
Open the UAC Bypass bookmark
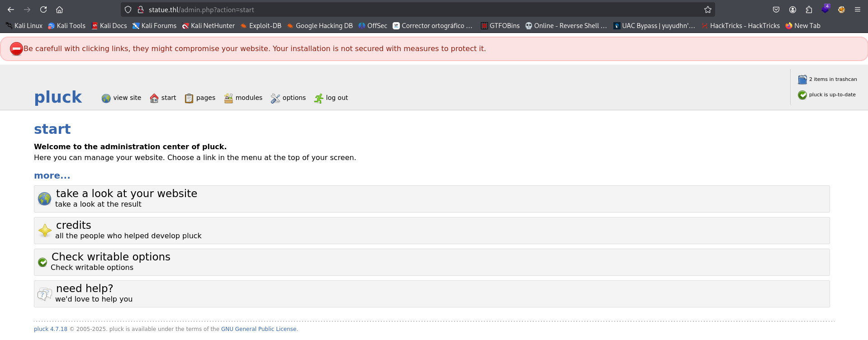point(654,26)
